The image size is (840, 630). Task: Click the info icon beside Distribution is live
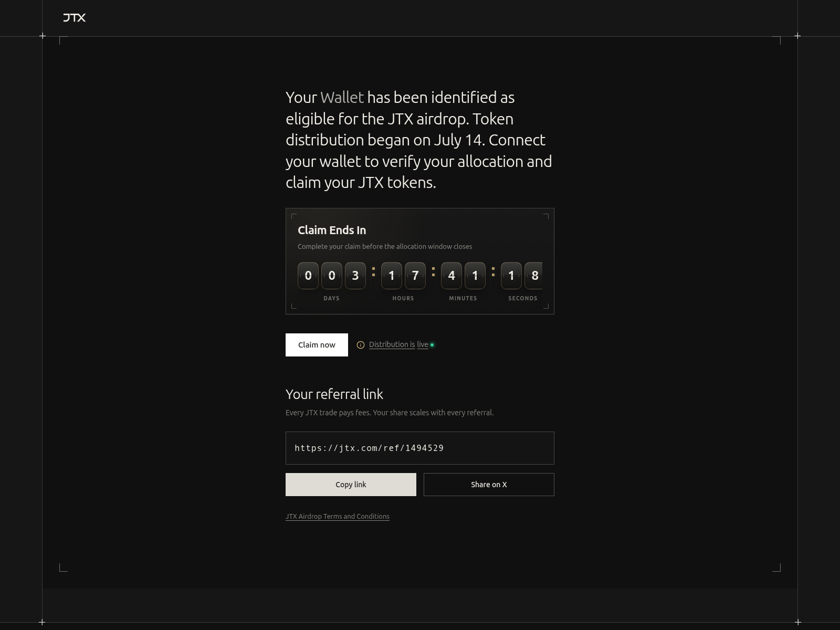361,345
